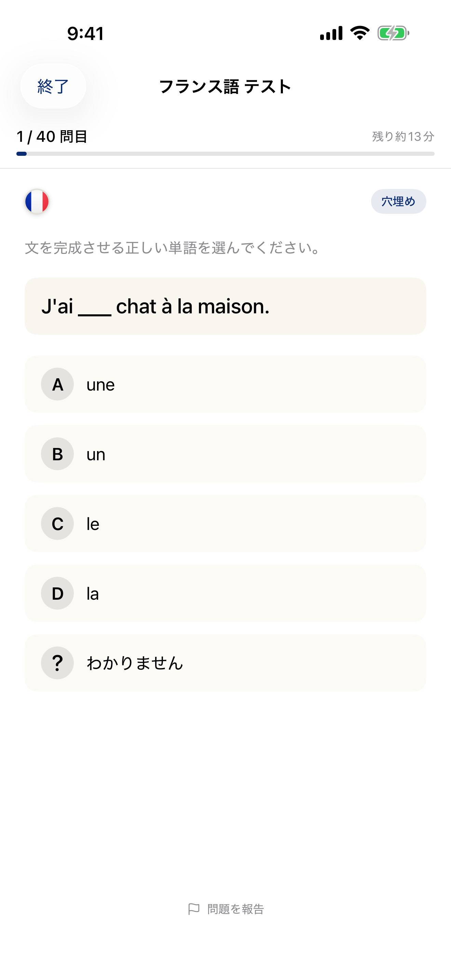Viewport: 451px width, 980px height.
Task: Click the question mark badge
Action: 57,663
